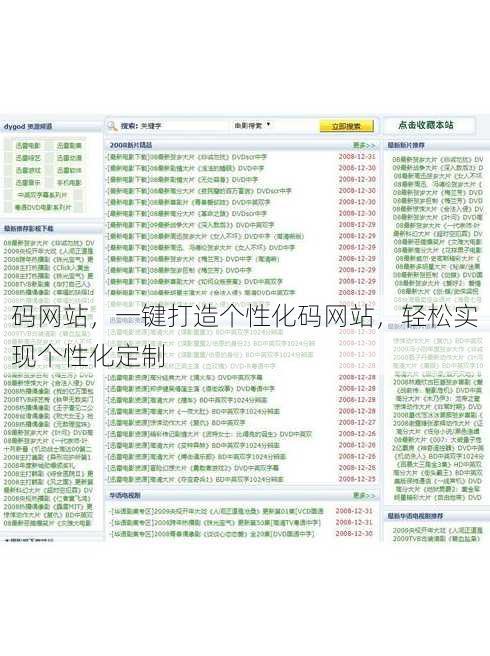This screenshot has height=656, width=490.
Task: Open 《007:大破量子危机》 entry in right panel
Action: [438, 440]
